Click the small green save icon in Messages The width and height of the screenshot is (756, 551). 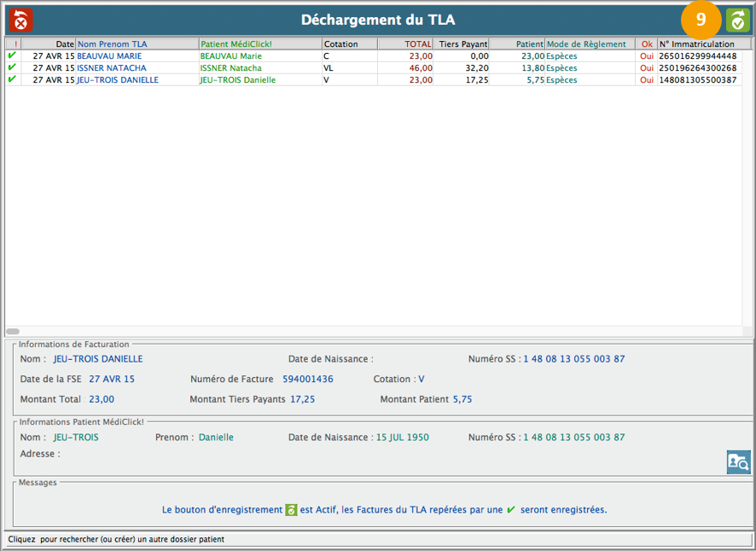pyautogui.click(x=291, y=510)
